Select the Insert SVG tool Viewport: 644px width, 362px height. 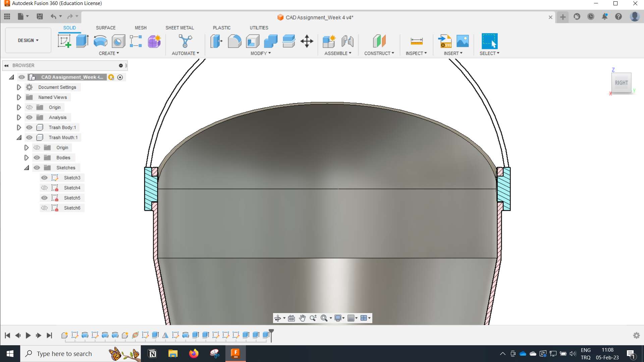tap(445, 41)
